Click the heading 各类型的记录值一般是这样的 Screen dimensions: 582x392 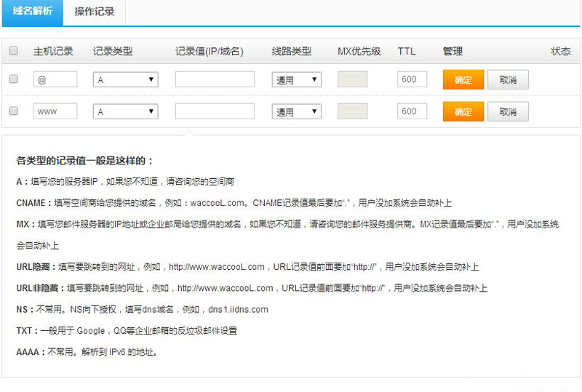click(84, 161)
